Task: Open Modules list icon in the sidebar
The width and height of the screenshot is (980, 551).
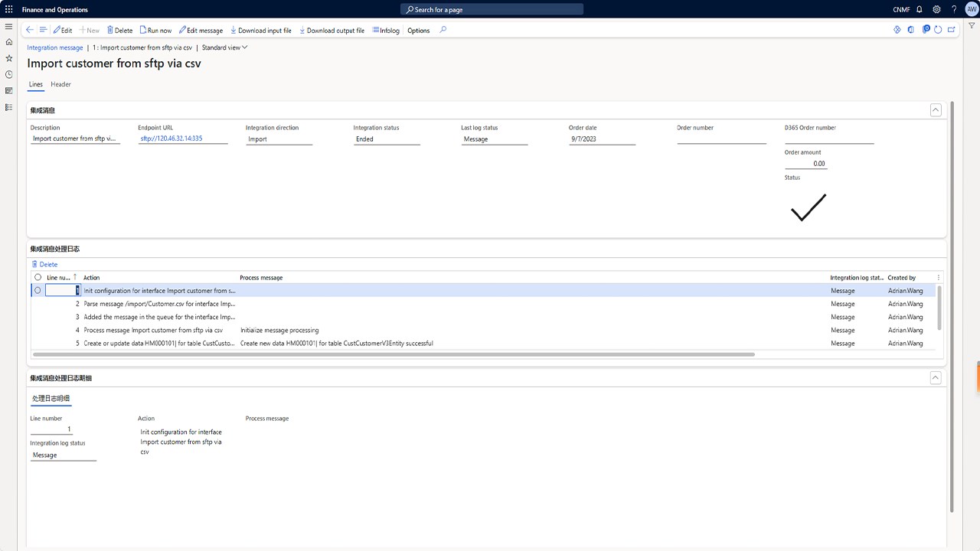Action: 8,107
